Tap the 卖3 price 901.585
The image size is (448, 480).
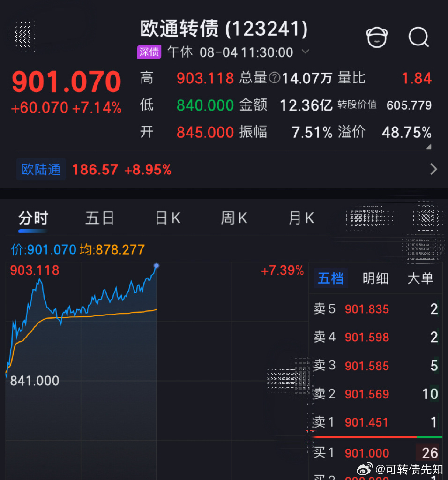tap(366, 366)
